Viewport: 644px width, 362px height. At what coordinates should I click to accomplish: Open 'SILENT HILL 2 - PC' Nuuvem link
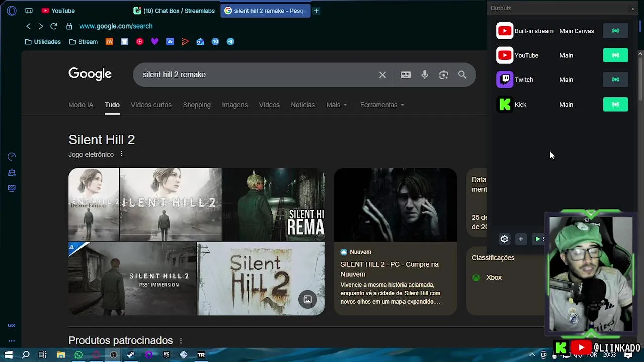[389, 269]
